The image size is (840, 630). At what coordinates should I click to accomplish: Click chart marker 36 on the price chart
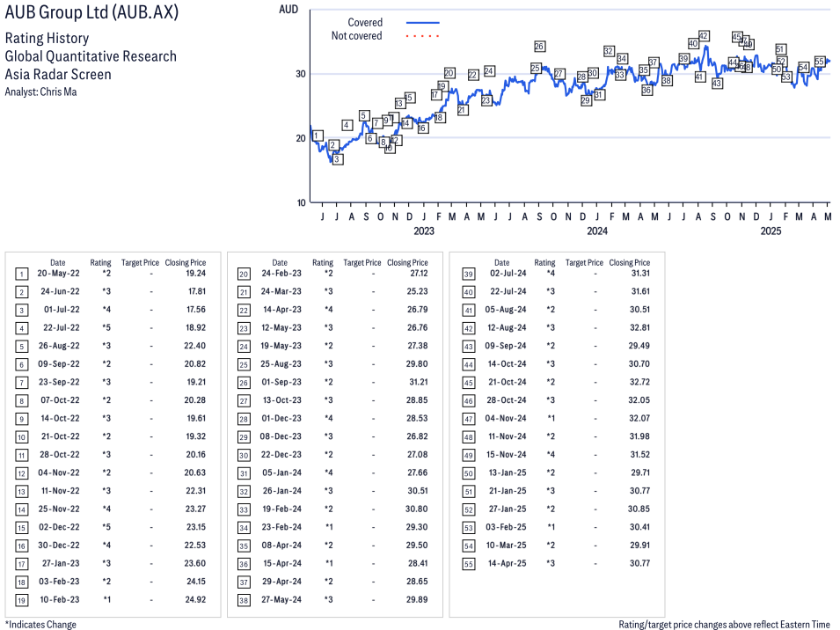point(646,90)
